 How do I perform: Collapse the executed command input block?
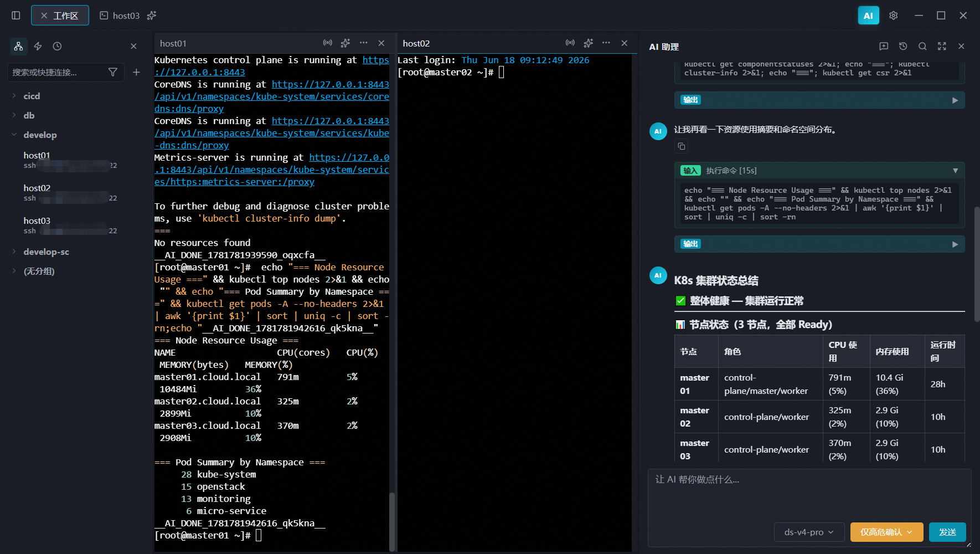tap(955, 171)
